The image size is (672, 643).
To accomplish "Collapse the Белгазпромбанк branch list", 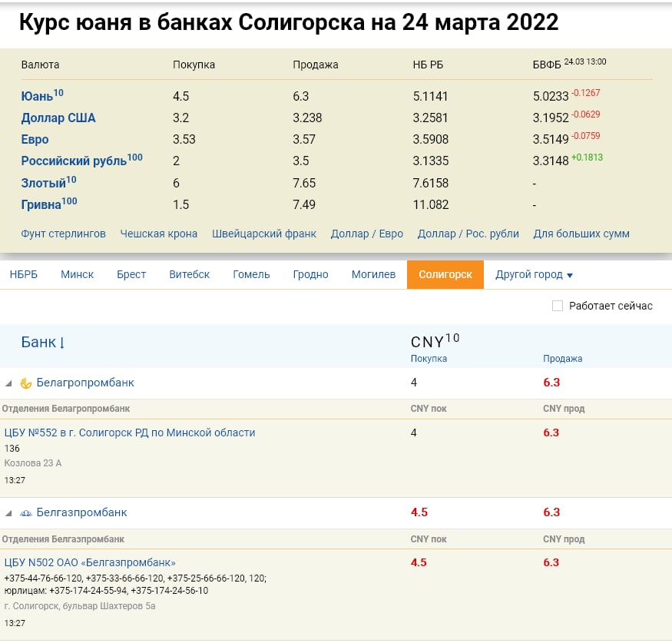I will pyautogui.click(x=8, y=513).
